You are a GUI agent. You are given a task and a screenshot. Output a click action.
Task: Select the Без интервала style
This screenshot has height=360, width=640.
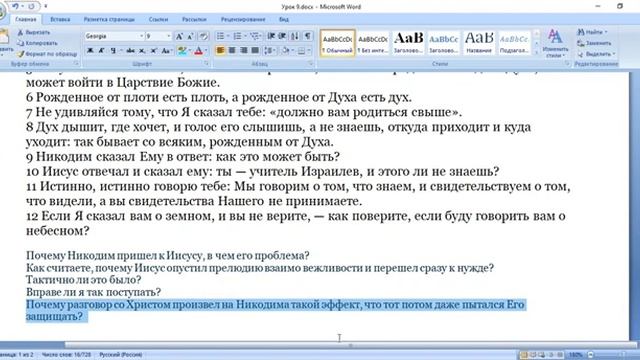(373, 42)
